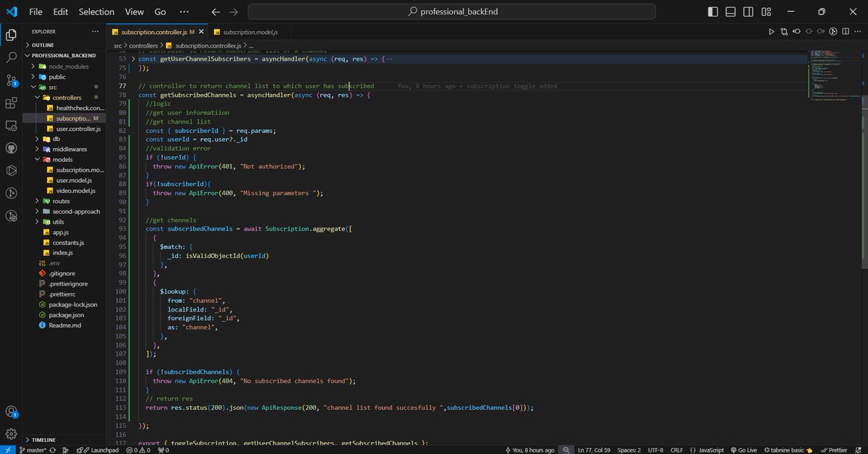Collapse the models folder
This screenshot has height=454, width=868.
(x=64, y=160)
